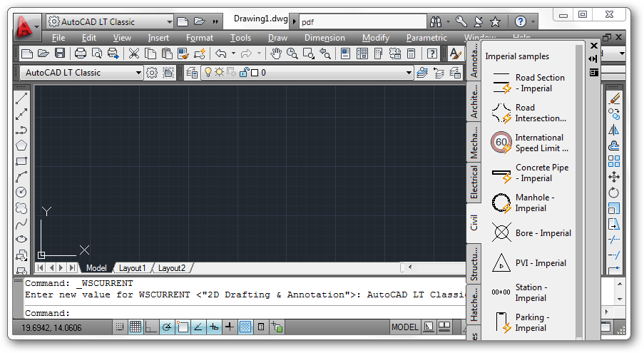Select the Line draw tool
The width and height of the screenshot is (644, 353).
[21, 99]
